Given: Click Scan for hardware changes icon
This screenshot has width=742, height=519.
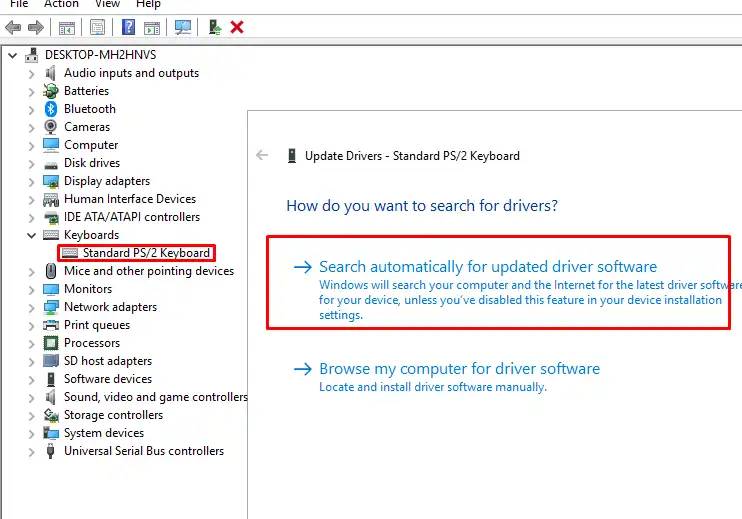Looking at the screenshot, I should click(x=183, y=27).
